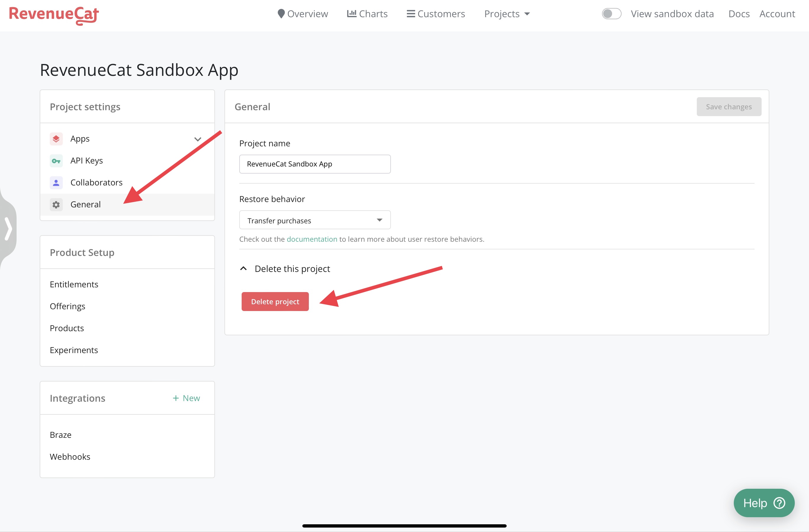
Task: Collapse the Delete this project section
Action: coord(243,269)
